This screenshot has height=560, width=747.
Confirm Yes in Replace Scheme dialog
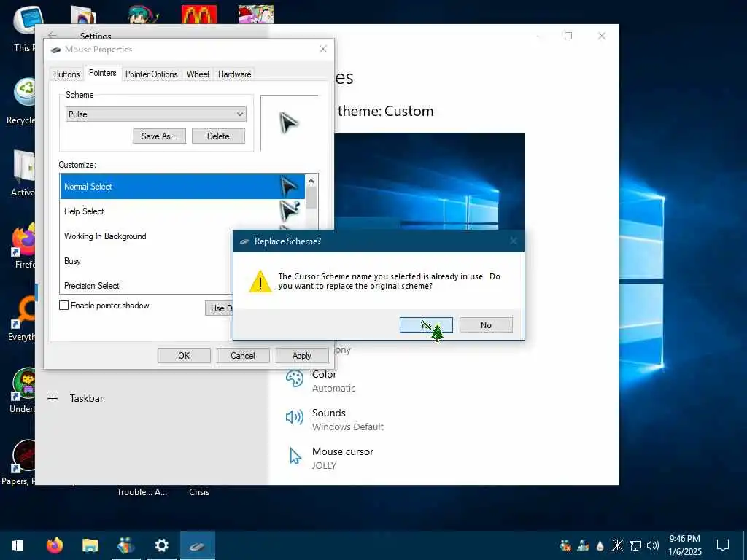click(426, 324)
